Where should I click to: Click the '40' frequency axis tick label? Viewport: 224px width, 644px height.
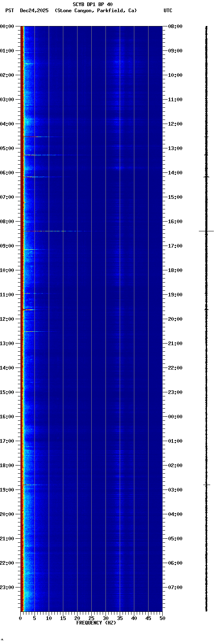pyautogui.click(x=134, y=618)
